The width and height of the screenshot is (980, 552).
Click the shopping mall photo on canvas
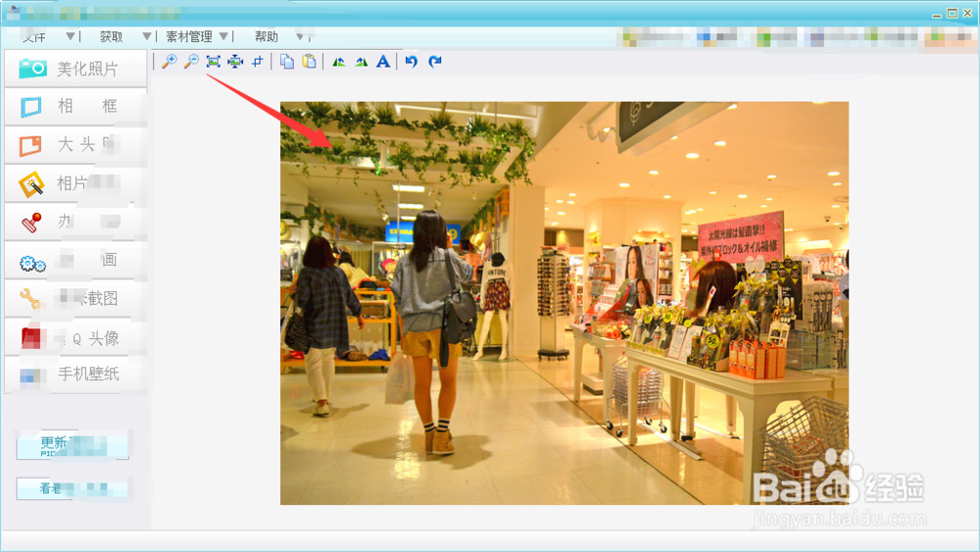point(563,304)
